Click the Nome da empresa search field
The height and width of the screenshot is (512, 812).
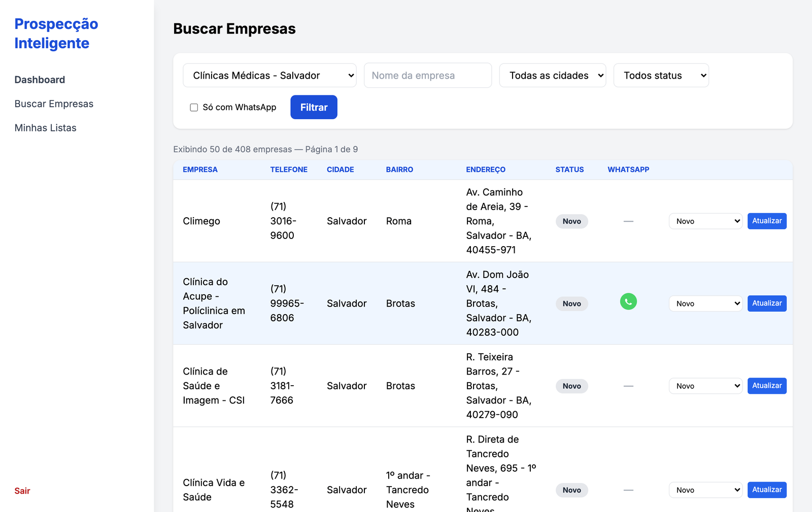coord(427,75)
